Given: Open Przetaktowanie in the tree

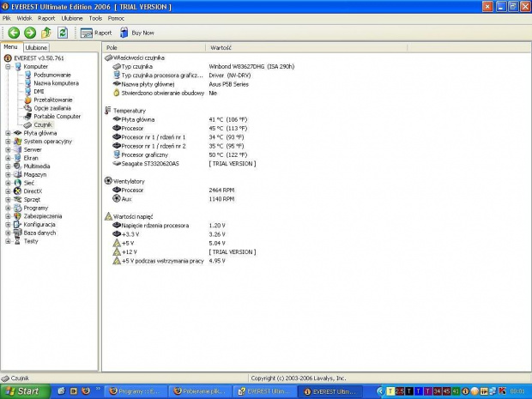Looking at the screenshot, I should point(53,100).
